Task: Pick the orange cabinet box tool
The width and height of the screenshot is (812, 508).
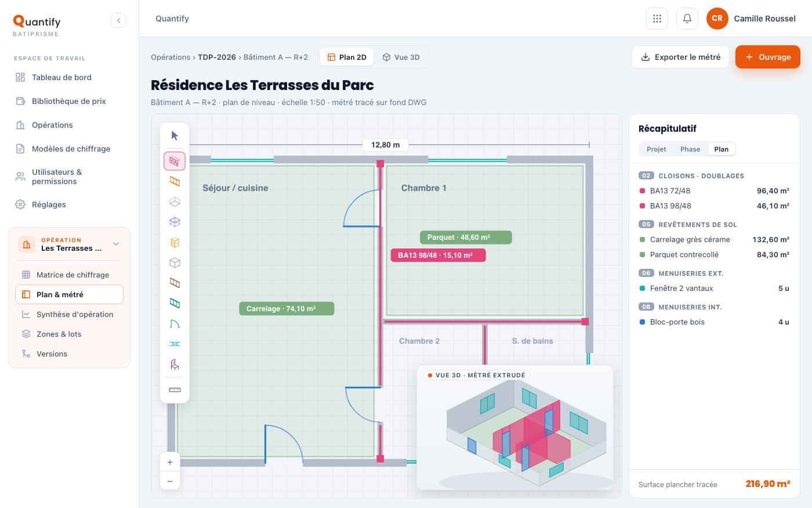Action: click(175, 243)
